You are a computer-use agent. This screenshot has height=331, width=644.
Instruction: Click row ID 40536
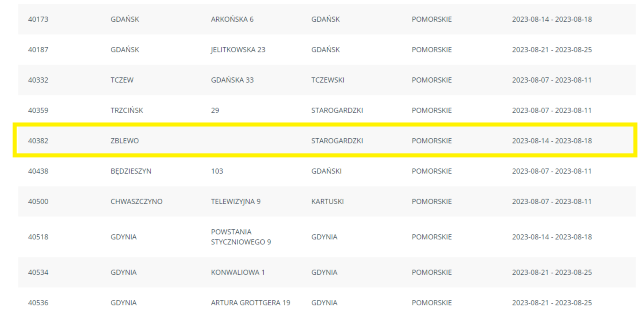click(38, 303)
